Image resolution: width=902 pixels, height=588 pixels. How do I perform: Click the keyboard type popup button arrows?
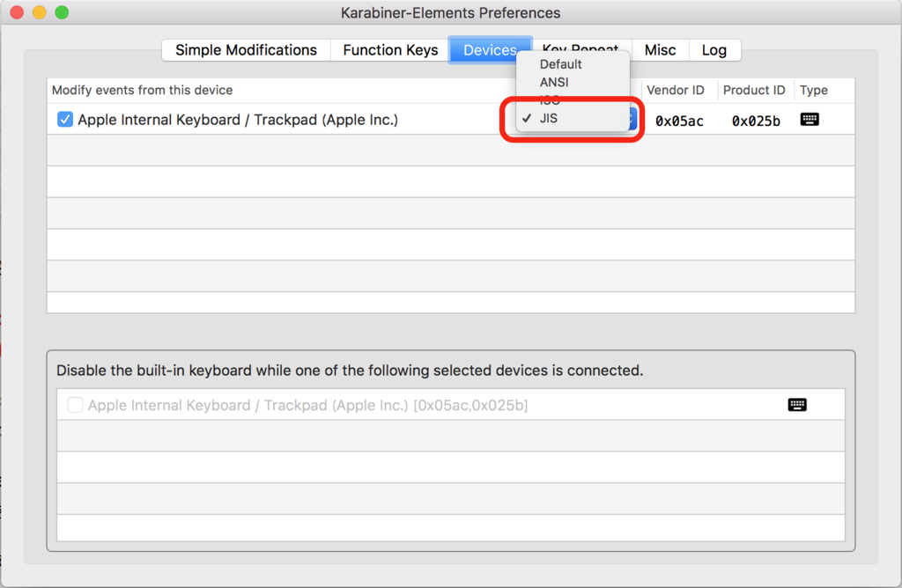(632, 120)
